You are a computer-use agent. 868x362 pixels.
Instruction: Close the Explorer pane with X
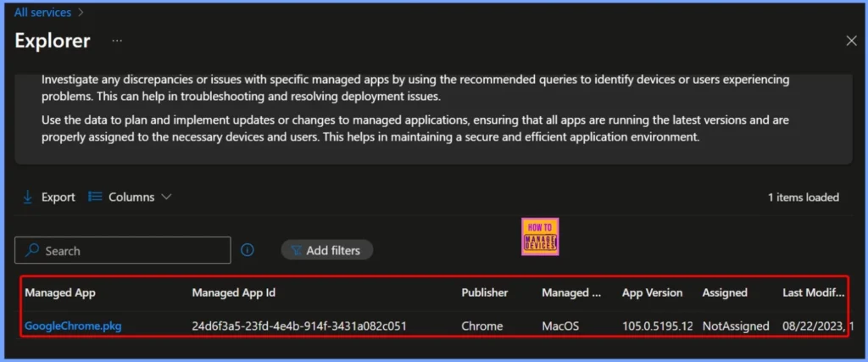click(851, 41)
